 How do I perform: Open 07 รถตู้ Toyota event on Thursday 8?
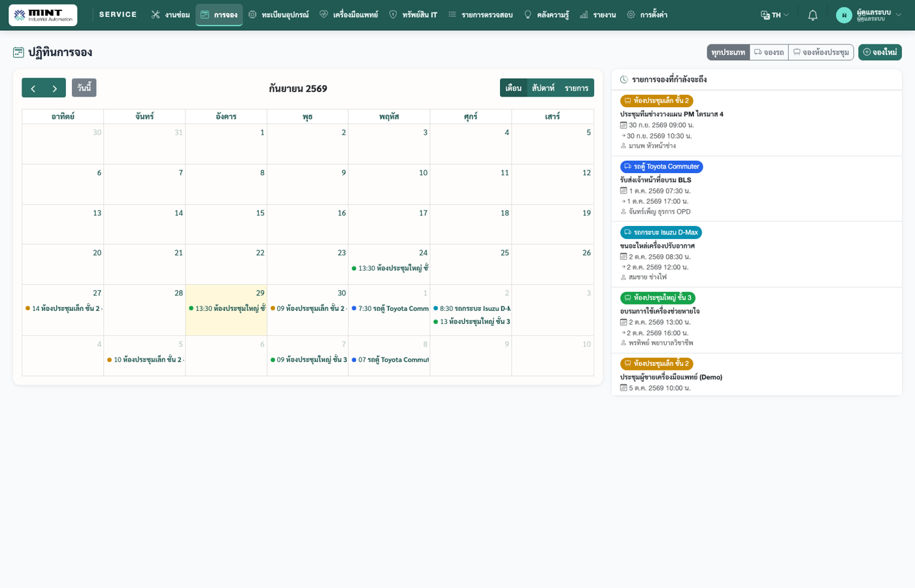pyautogui.click(x=390, y=359)
